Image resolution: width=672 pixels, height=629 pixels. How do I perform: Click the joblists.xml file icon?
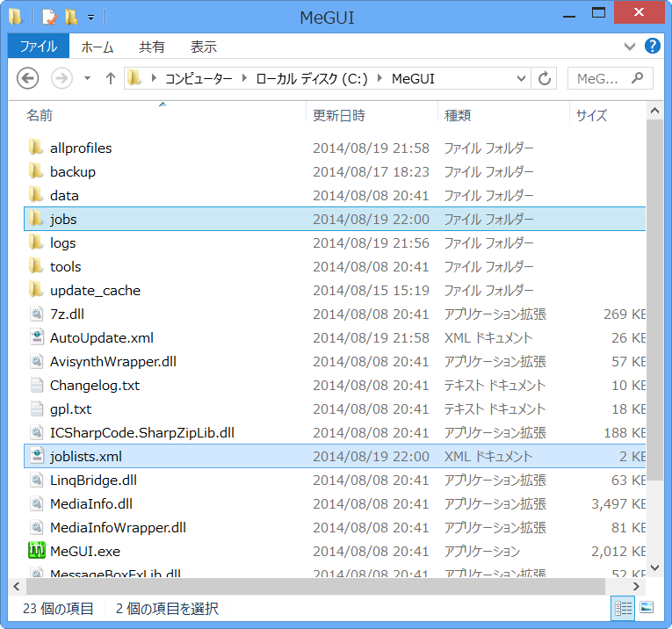pyautogui.click(x=37, y=456)
